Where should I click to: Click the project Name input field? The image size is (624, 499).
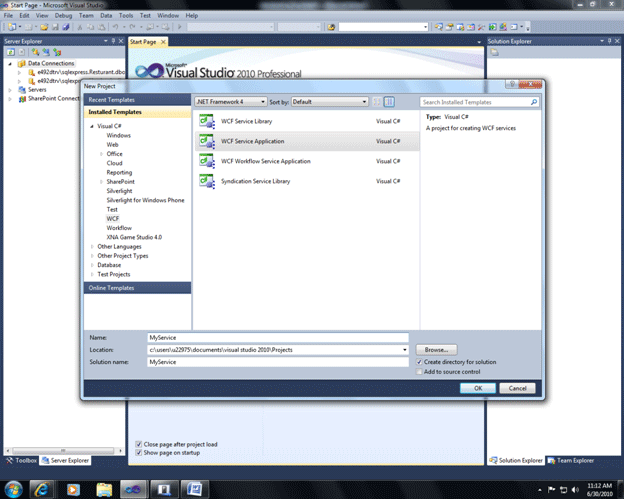tap(278, 338)
